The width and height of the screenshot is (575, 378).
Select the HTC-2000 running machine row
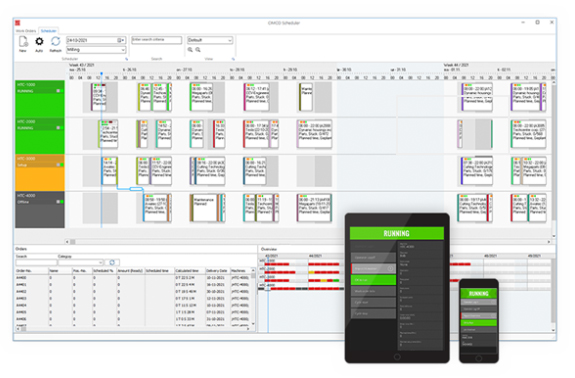[40, 136]
